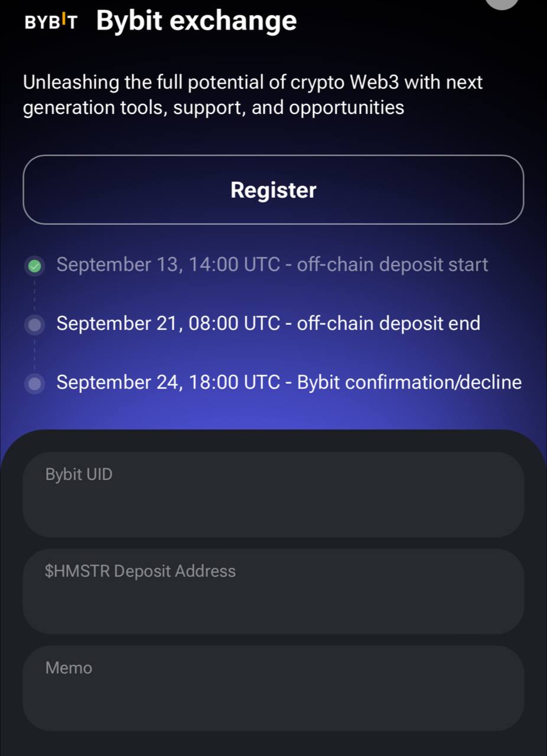547x756 pixels.
Task: Click the "Bybit exchange" heading
Action: [x=196, y=21]
